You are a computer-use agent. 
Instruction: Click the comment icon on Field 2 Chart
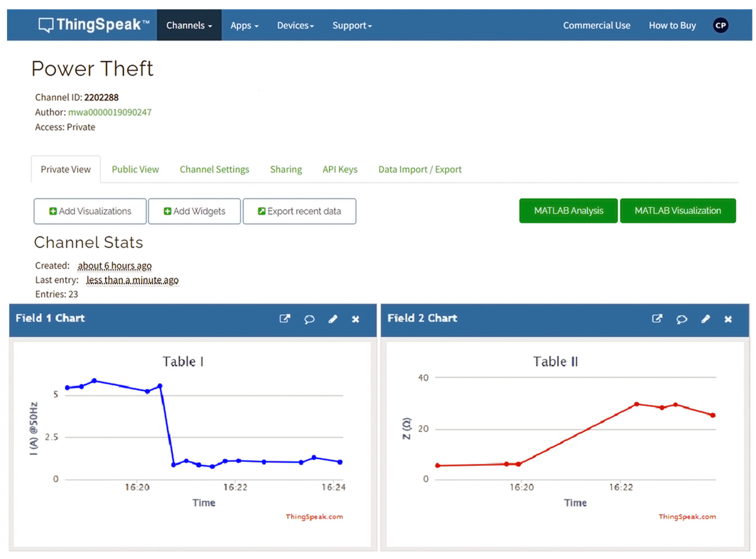click(x=681, y=319)
